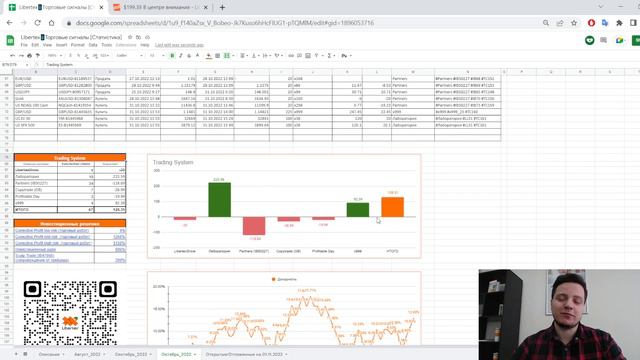640x360 pixels.
Task: Click the Create filter icon
Action: (317, 56)
